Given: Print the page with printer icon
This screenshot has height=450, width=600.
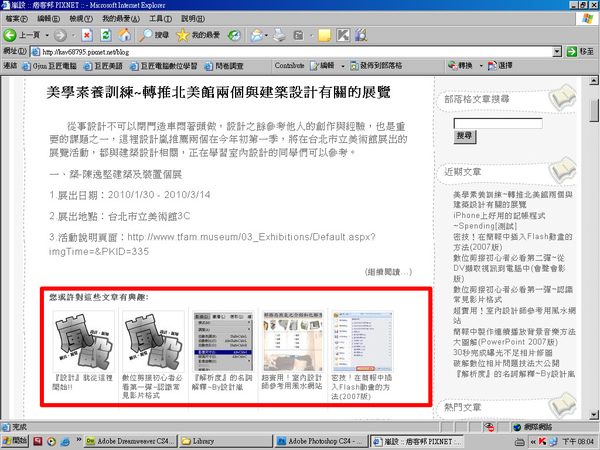Looking at the screenshot, I should click(279, 36).
